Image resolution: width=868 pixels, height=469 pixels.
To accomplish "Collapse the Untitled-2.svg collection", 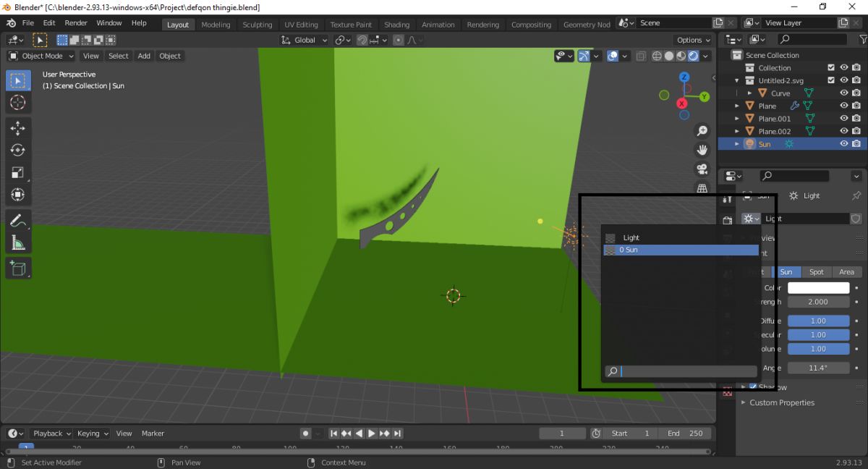I will (x=737, y=80).
